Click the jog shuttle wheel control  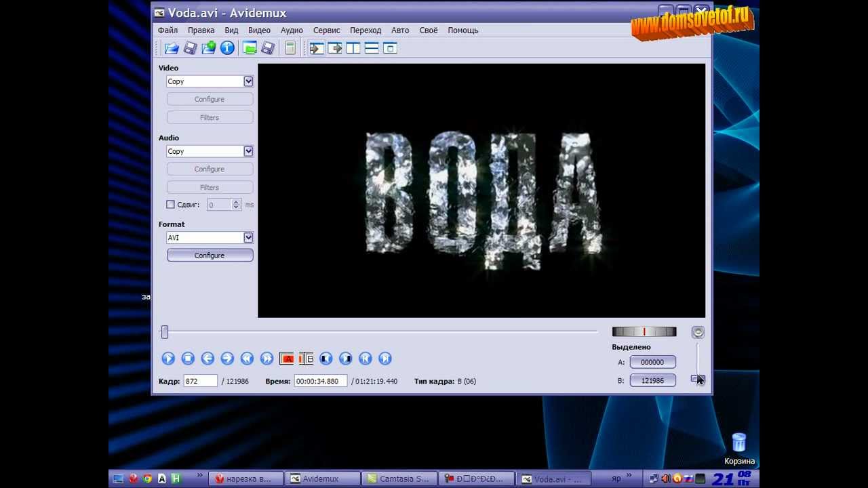tap(644, 331)
